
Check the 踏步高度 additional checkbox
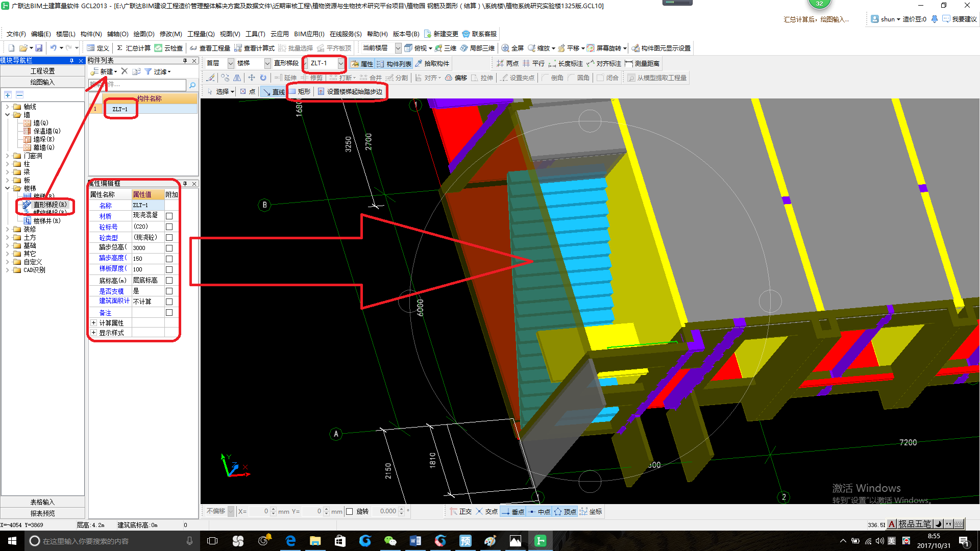[x=169, y=259]
